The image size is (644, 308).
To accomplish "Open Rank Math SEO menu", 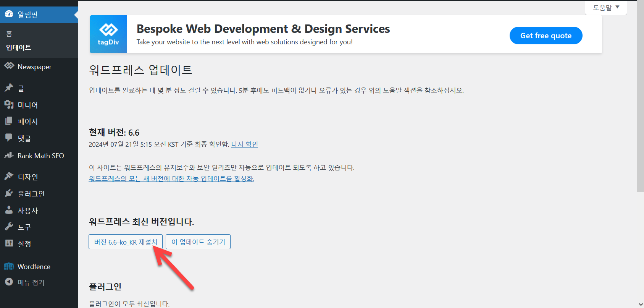I will point(39,156).
